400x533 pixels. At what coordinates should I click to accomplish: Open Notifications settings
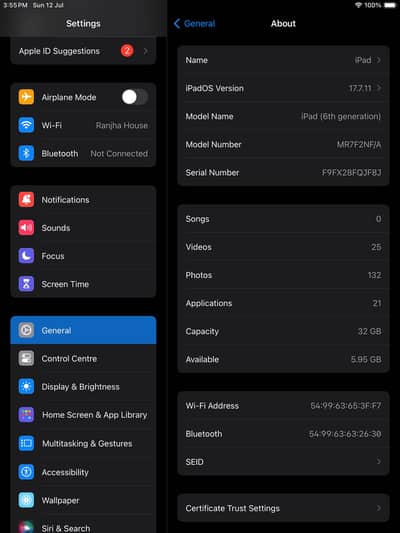[83, 200]
